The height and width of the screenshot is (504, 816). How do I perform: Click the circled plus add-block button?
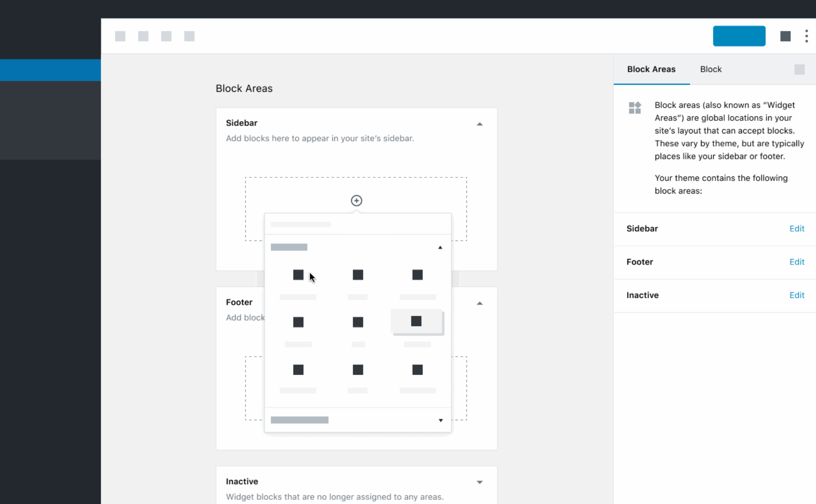click(356, 201)
